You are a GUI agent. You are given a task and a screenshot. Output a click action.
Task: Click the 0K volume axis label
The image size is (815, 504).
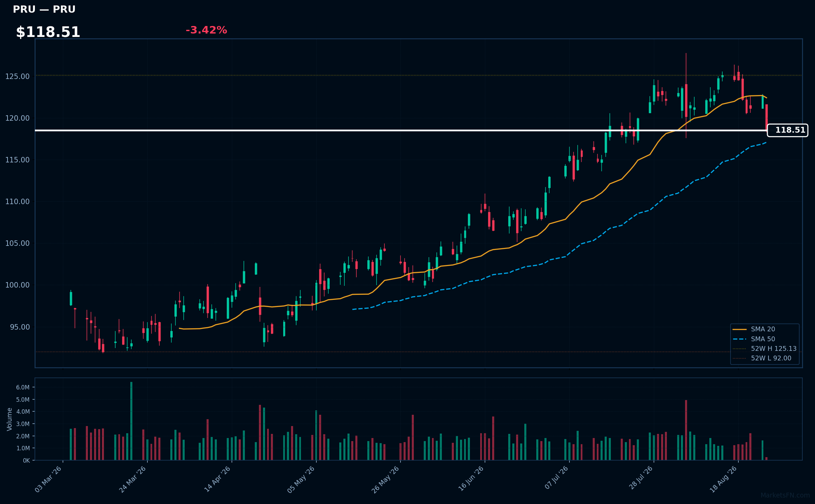point(26,461)
